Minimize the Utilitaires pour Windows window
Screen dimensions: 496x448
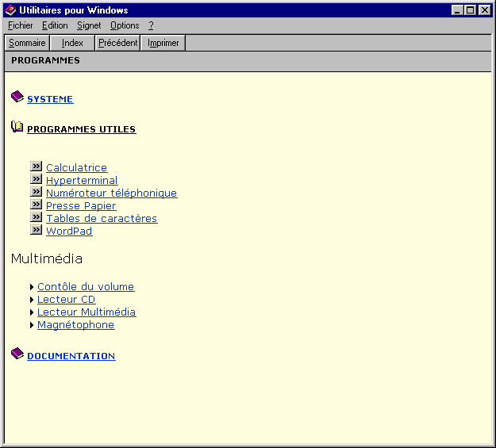(x=457, y=10)
